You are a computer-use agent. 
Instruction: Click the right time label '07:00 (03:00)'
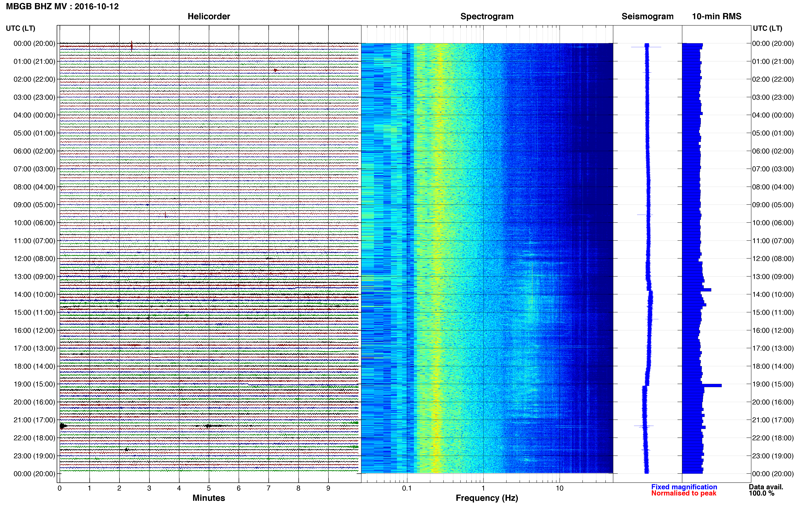773,169
